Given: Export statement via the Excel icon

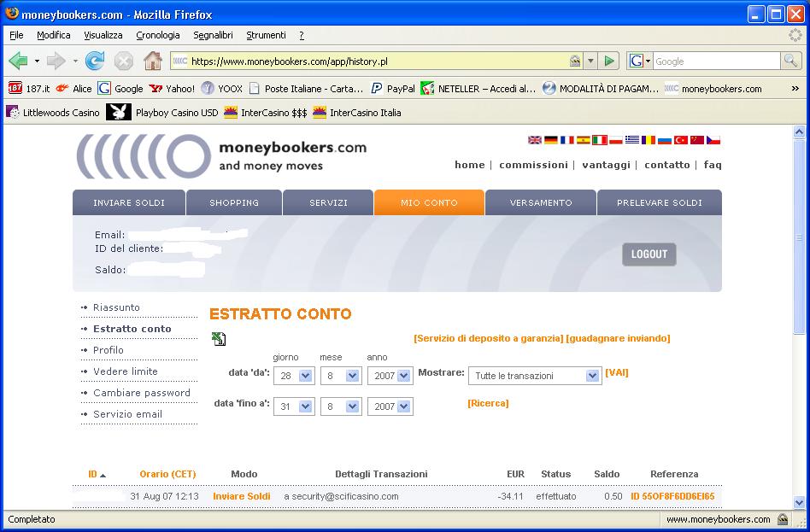Looking at the screenshot, I should [219, 339].
